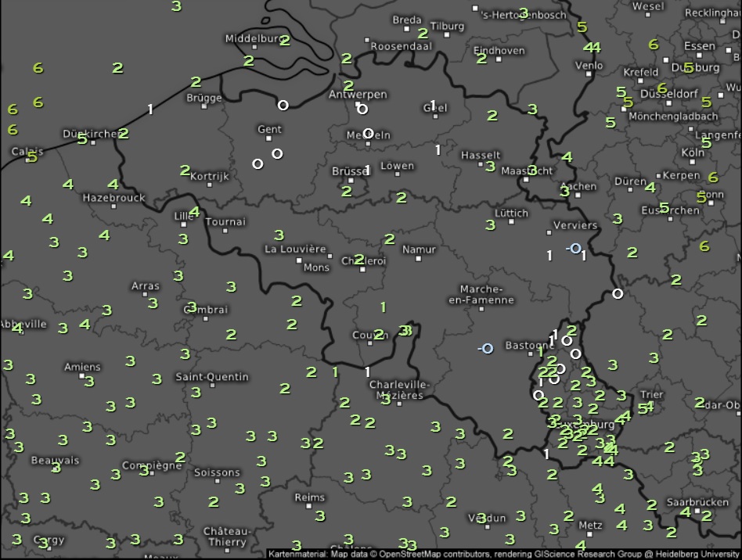
Task: Select the blue -0 value near Verviers
Action: point(574,249)
